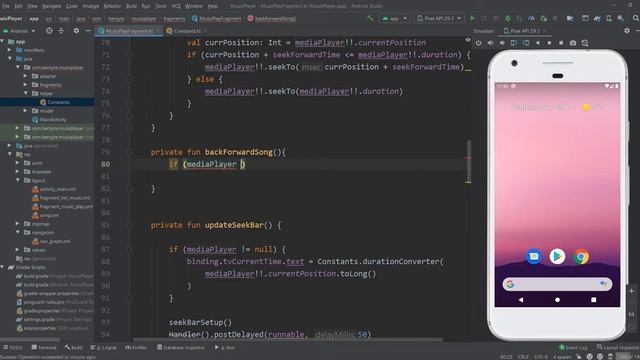Open Search Everywhere magnifier in toolbar
Image resolution: width=640 pixels, height=360 pixels.
[636, 18]
